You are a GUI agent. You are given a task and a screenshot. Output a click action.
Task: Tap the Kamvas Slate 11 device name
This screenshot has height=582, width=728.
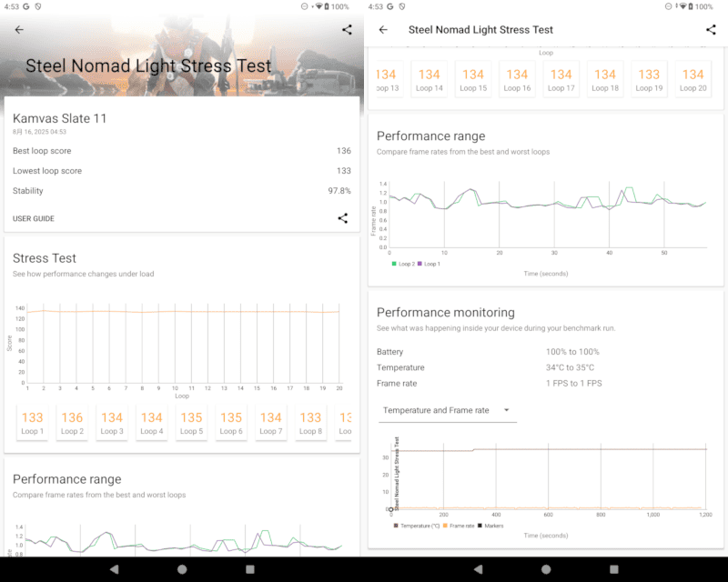[60, 118]
